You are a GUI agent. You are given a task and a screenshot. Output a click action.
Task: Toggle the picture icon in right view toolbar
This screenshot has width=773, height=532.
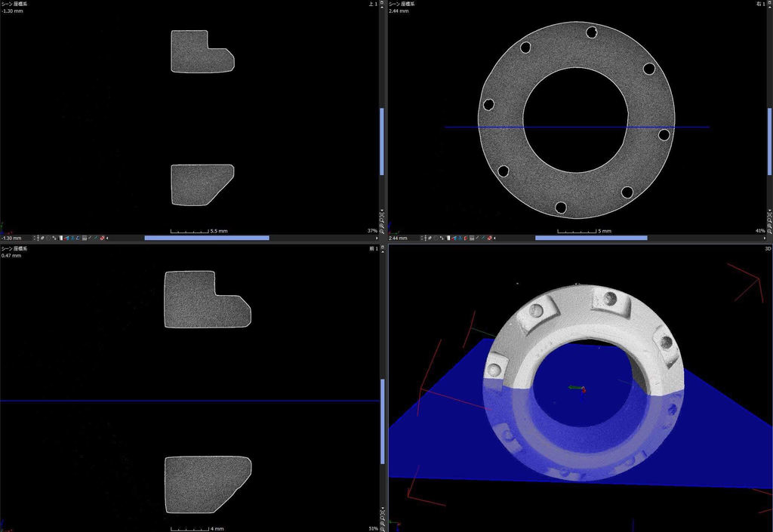472,238
